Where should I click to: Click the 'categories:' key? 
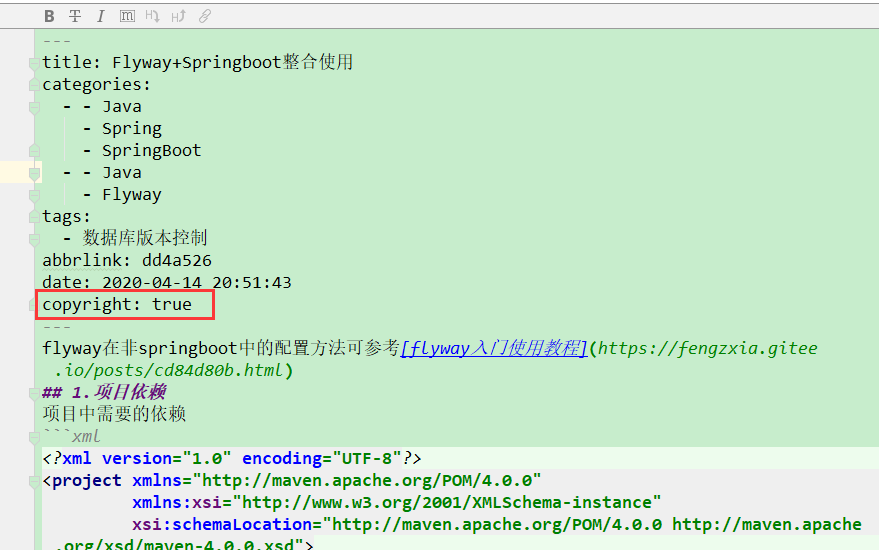coord(96,85)
